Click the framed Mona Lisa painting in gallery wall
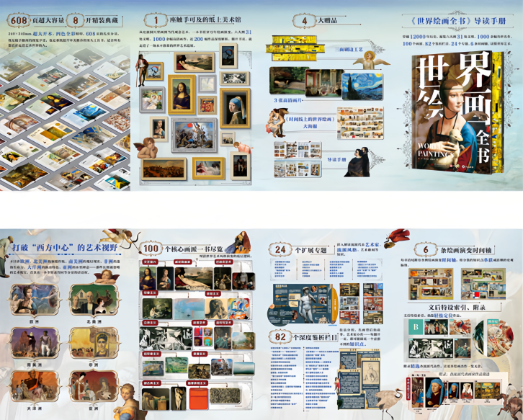 182,94
